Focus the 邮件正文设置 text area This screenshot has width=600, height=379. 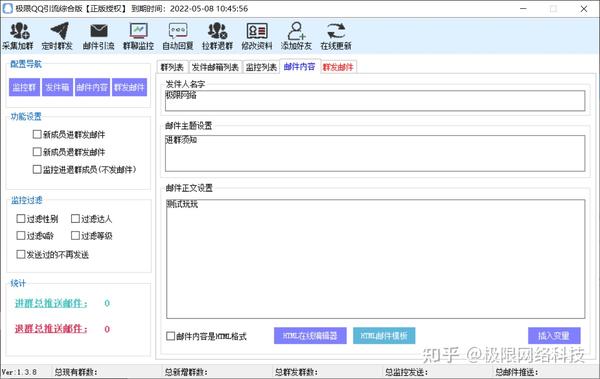[375, 259]
